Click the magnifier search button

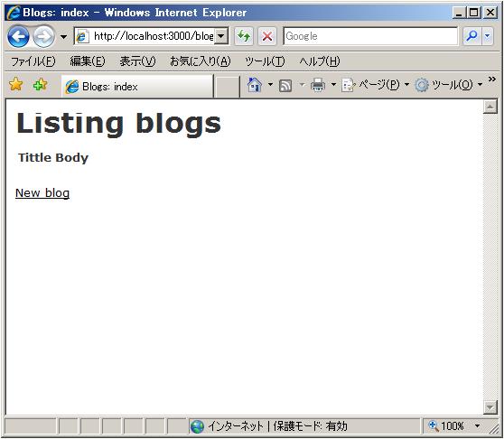click(471, 36)
